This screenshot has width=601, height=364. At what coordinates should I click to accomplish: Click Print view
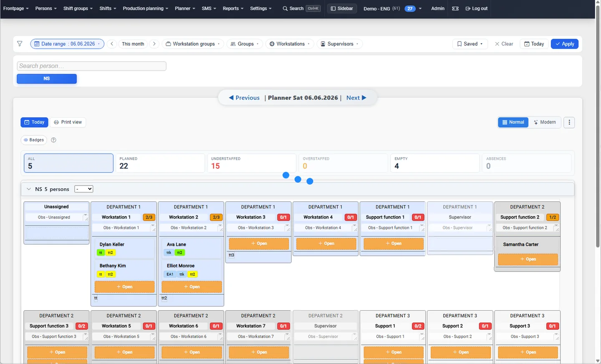[68, 122]
